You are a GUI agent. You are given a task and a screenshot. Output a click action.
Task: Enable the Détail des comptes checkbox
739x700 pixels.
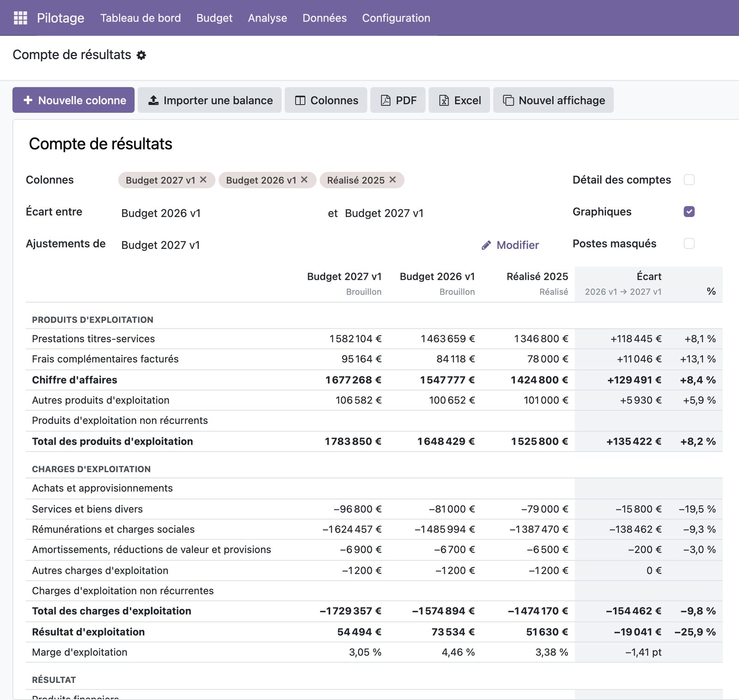[x=689, y=180]
